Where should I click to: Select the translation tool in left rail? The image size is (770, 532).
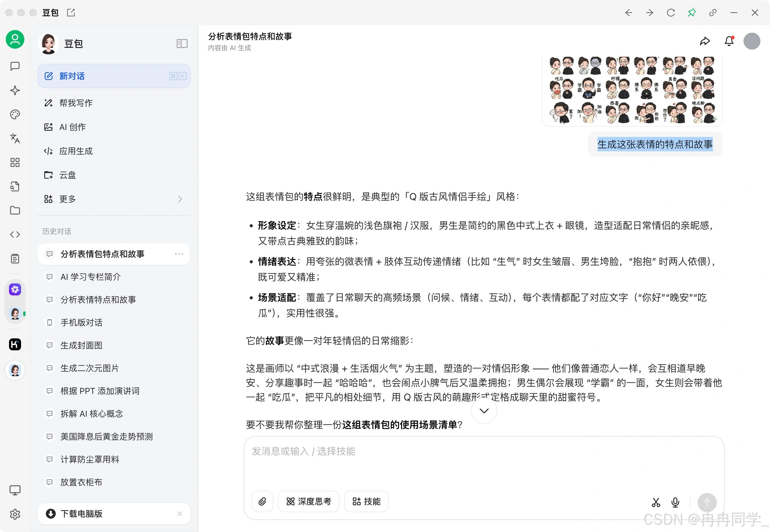(x=15, y=139)
